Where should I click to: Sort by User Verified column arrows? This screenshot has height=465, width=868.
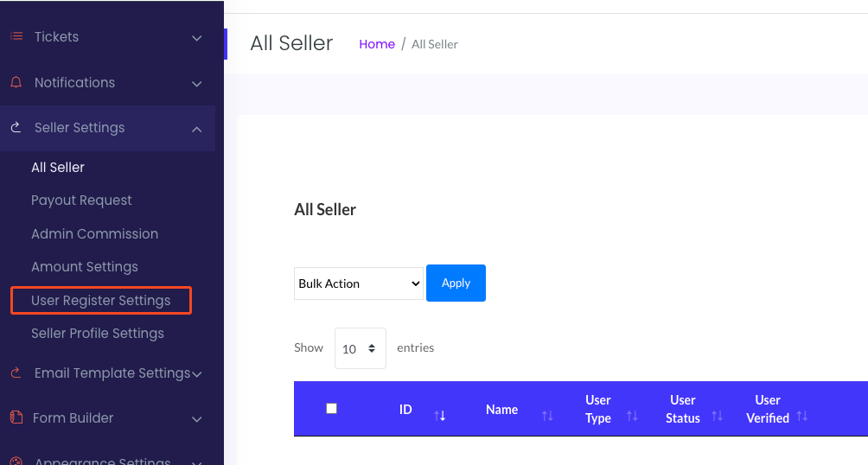click(x=802, y=416)
